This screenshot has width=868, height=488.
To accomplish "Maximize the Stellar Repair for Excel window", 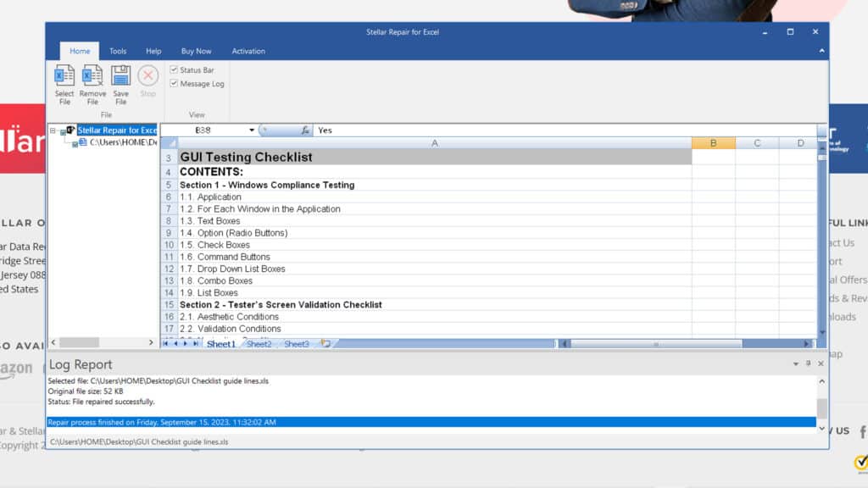I will (791, 32).
